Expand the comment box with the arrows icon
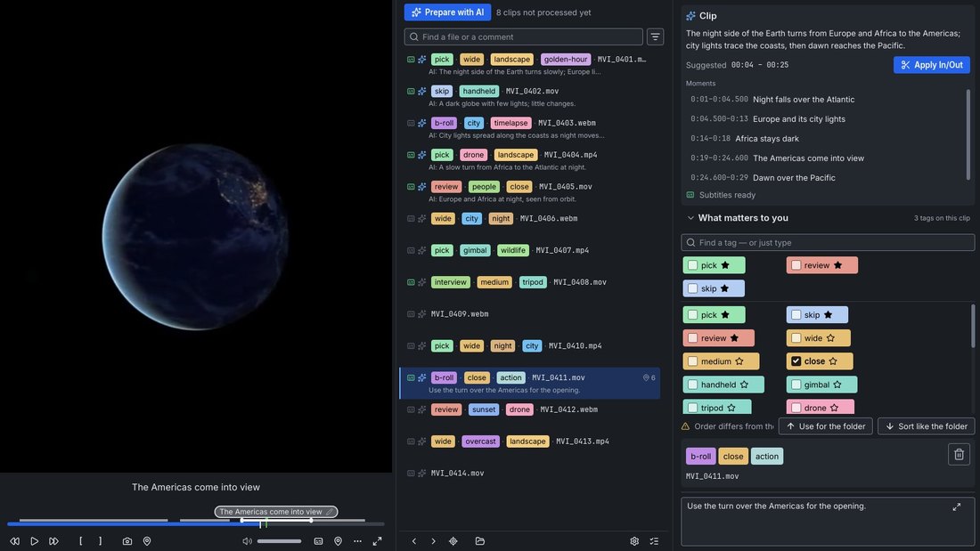This screenshot has width=980, height=551. tap(956, 506)
